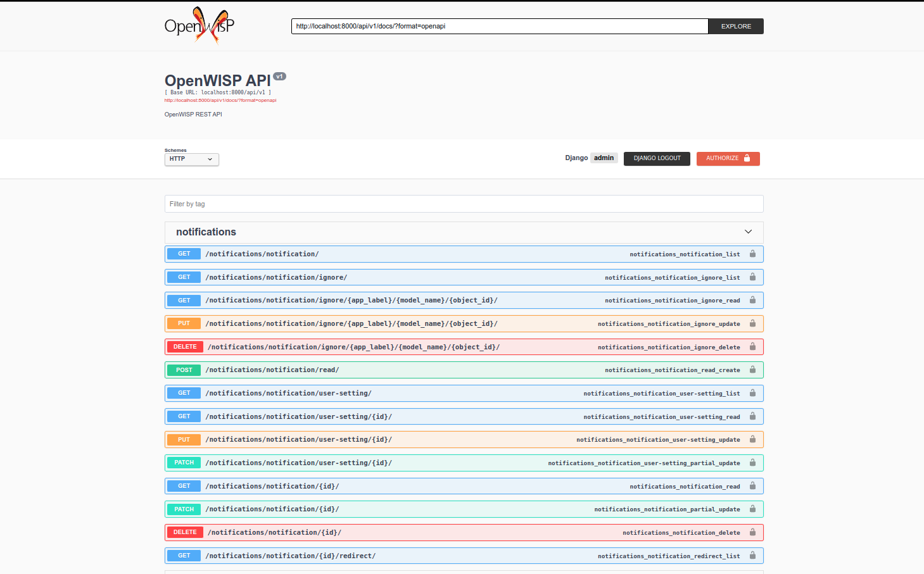Click lock icon on notification_redirect_list row
This screenshot has height=574, width=924.
click(752, 556)
